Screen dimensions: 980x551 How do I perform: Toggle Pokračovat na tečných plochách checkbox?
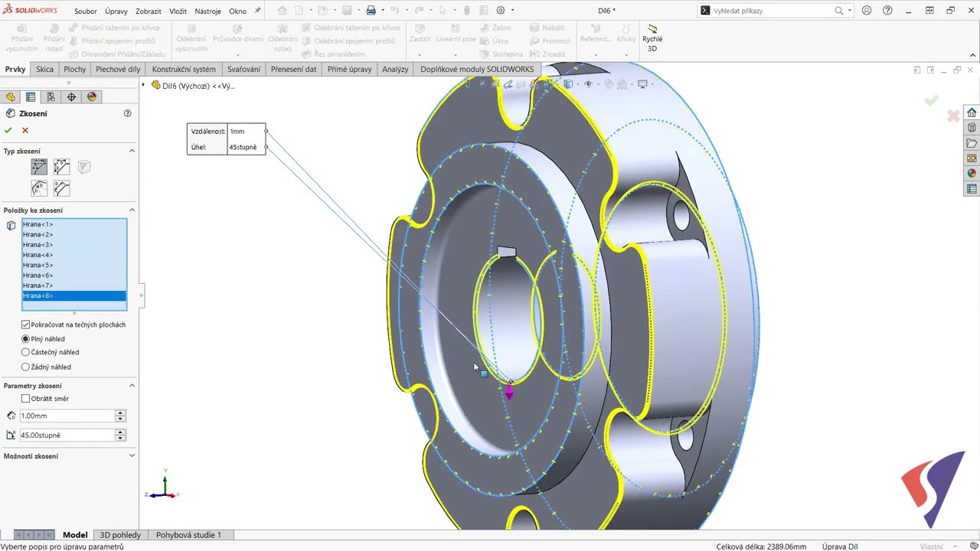(x=25, y=324)
